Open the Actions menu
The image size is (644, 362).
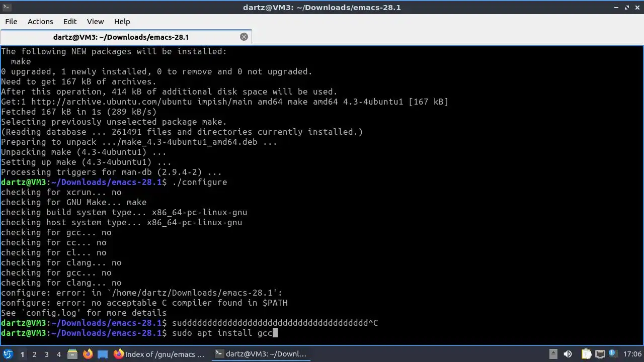(x=40, y=22)
